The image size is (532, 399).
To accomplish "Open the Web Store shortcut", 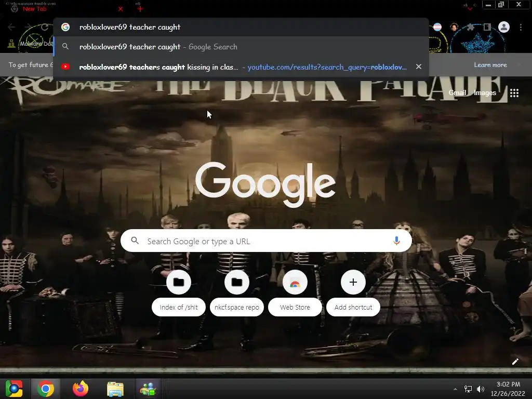I will (x=295, y=292).
